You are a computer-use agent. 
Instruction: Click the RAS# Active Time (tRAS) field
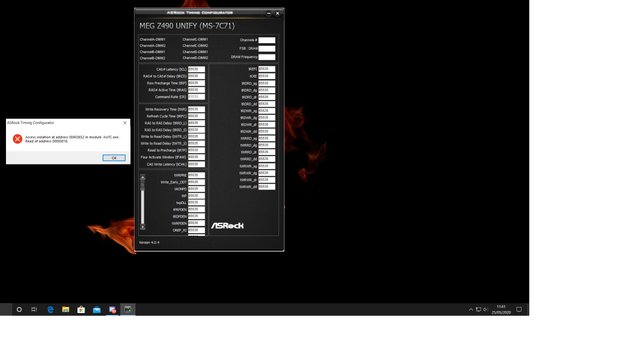tap(196, 90)
